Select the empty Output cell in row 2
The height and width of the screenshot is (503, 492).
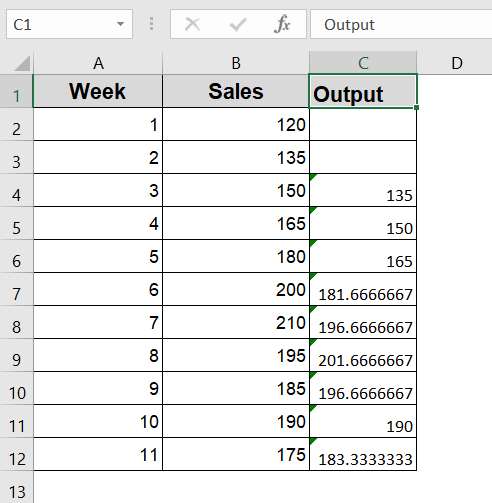click(363, 124)
